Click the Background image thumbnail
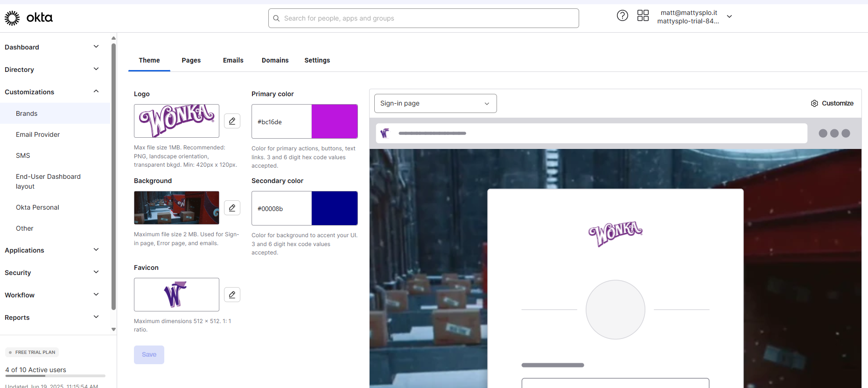Image resolution: width=868 pixels, height=388 pixels. [x=176, y=208]
